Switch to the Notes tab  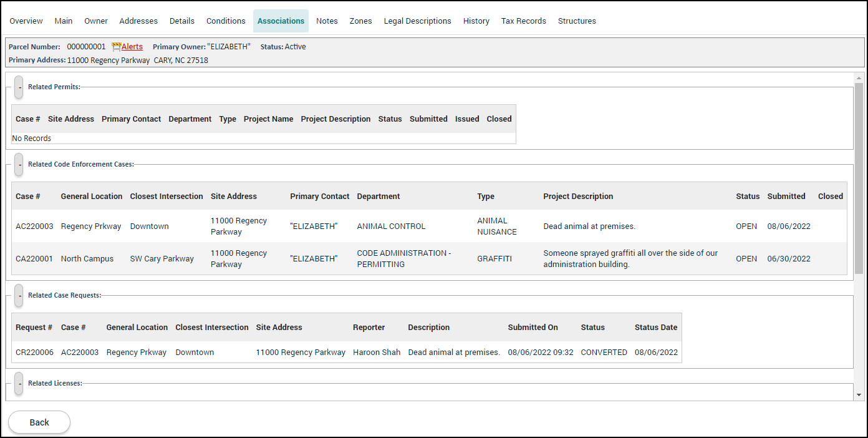[327, 21]
